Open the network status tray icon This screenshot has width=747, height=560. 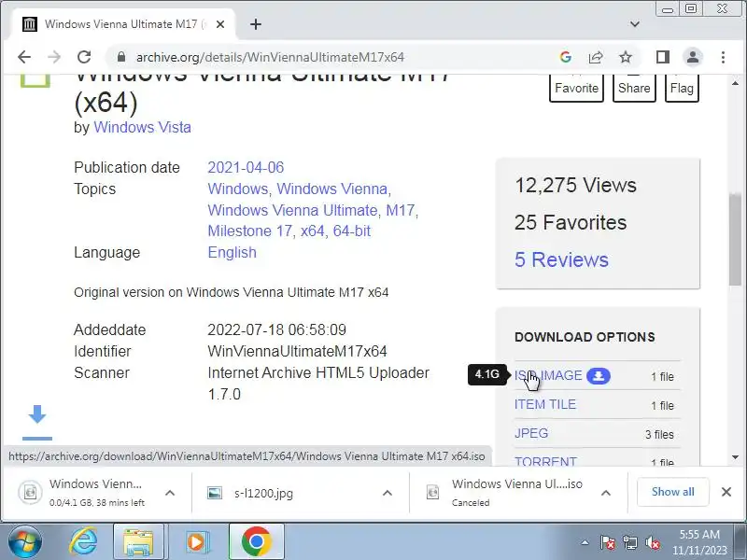coord(630,542)
